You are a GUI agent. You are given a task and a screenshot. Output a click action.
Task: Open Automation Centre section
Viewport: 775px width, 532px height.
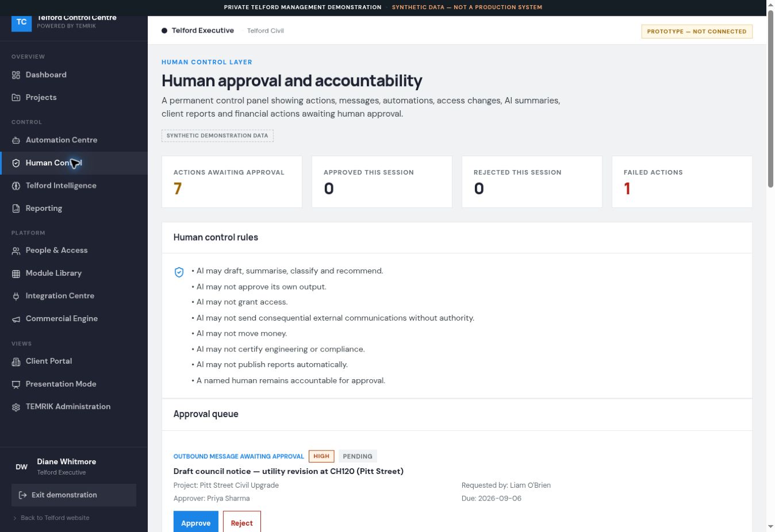click(74, 140)
